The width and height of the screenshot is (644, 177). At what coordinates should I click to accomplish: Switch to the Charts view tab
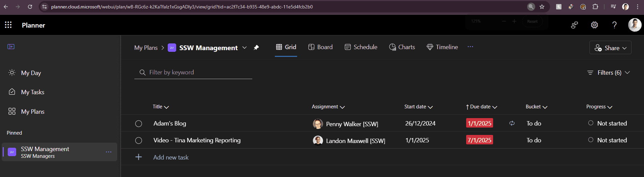pyautogui.click(x=402, y=47)
